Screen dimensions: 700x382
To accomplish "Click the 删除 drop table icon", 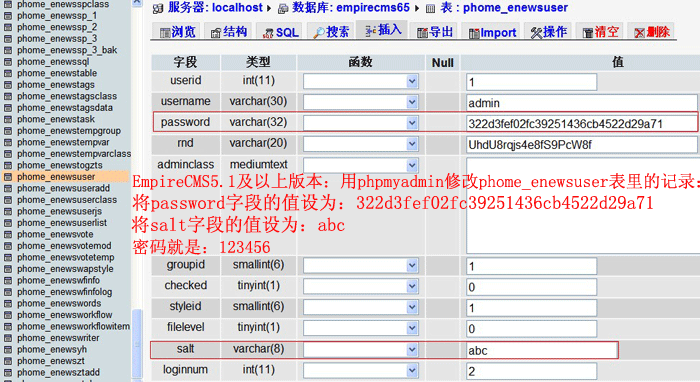I will click(639, 33).
